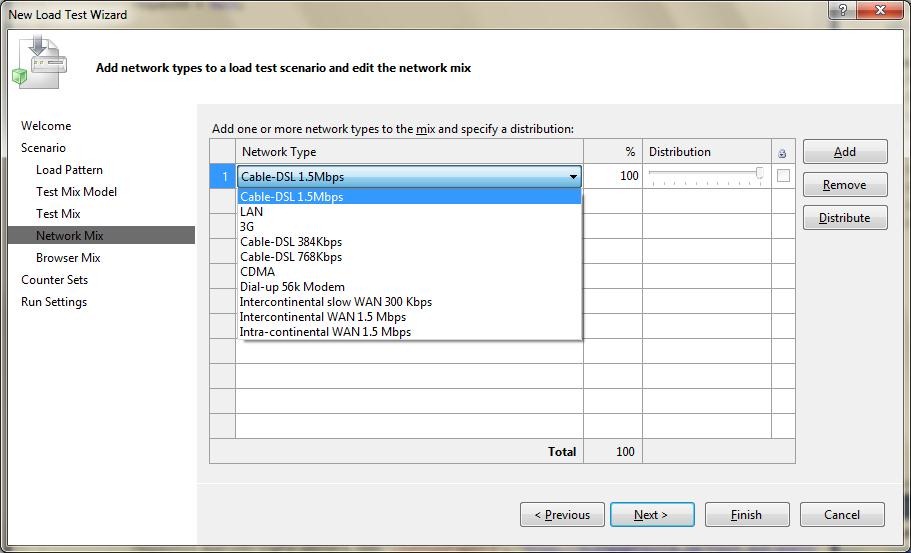The image size is (911, 553).
Task: Select Intra-continental WAN 1.5 Mbps
Action: tap(409, 332)
